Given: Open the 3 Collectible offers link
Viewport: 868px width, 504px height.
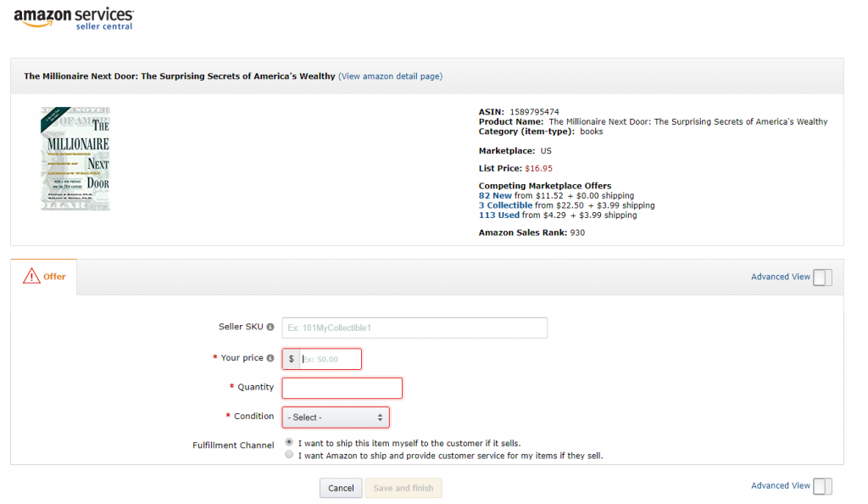Looking at the screenshot, I should tap(505, 205).
